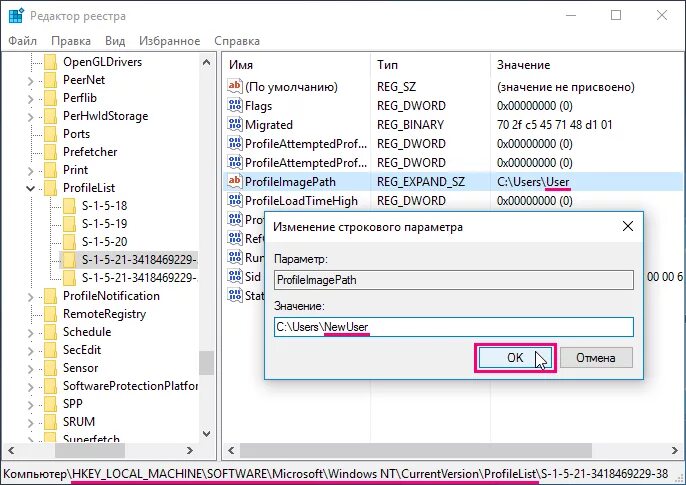This screenshot has width=686, height=485.
Task: Open the Правка menu
Action: click(x=71, y=41)
